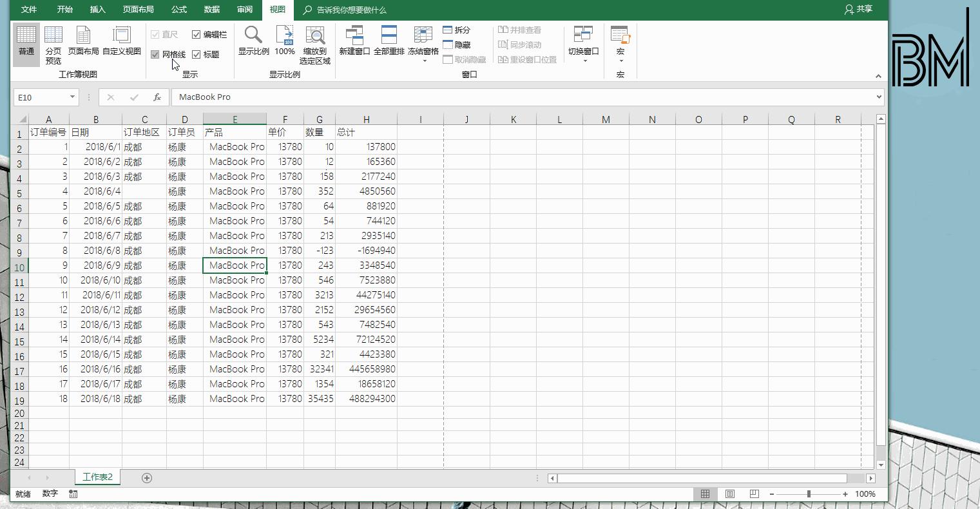Open a New Window (新建窗口)
The width and height of the screenshot is (980, 509).
354,42
